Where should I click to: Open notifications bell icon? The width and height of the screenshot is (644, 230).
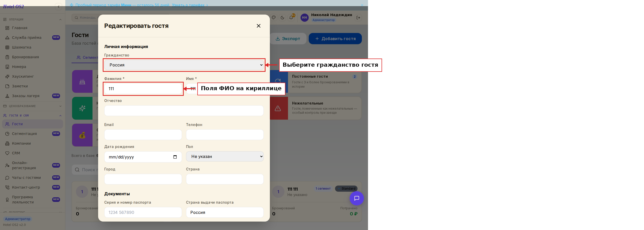(x=291, y=18)
